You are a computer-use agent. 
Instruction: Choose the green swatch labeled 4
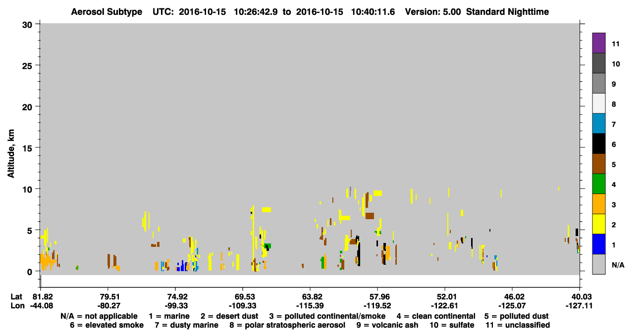click(599, 184)
